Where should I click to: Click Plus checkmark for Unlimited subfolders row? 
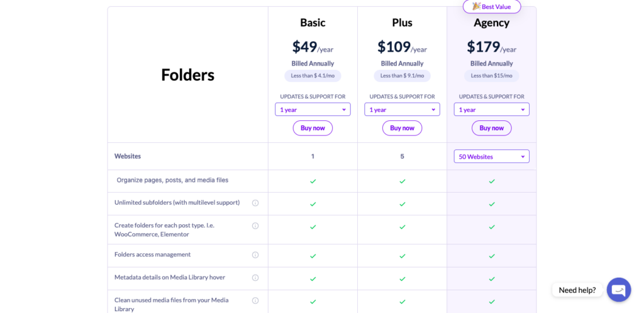coord(402,204)
